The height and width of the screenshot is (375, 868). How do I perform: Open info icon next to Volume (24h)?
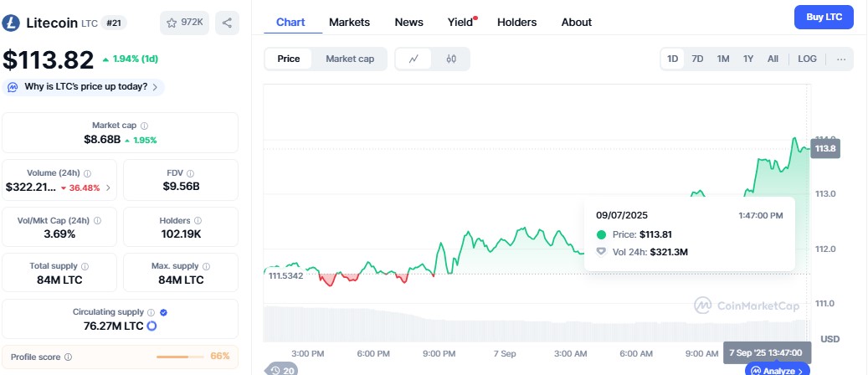point(87,173)
